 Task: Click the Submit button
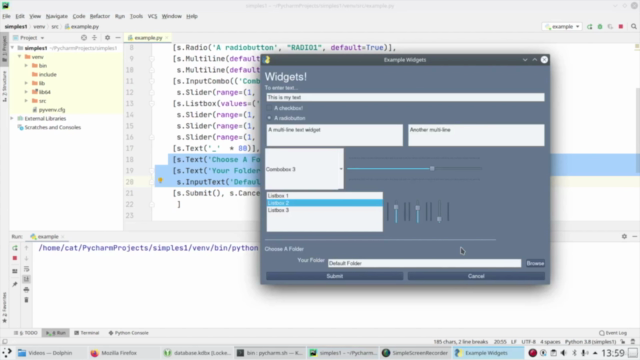[x=335, y=276]
